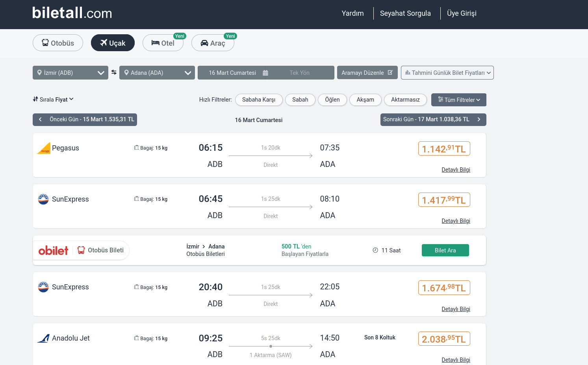The image size is (588, 365).
Task: Toggle the Sabah quick filter
Action: tap(300, 100)
